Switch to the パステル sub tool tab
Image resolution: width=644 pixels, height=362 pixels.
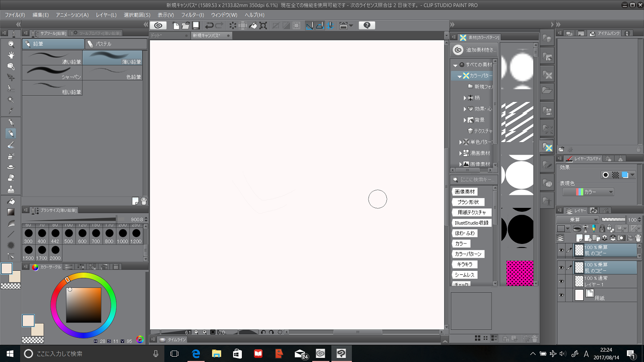tap(116, 44)
